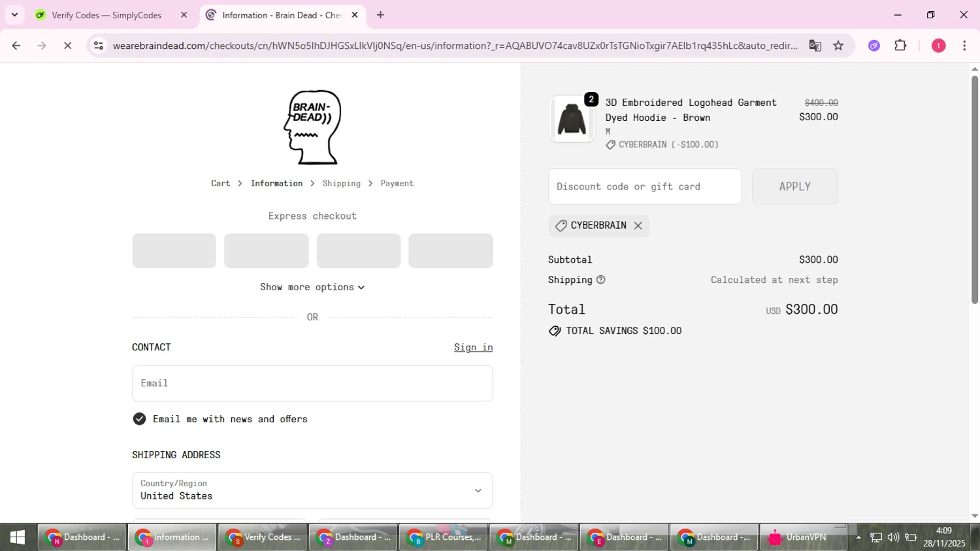Screen dimensions: 980x551
Task: Click the address bar URL
Action: [455, 46]
